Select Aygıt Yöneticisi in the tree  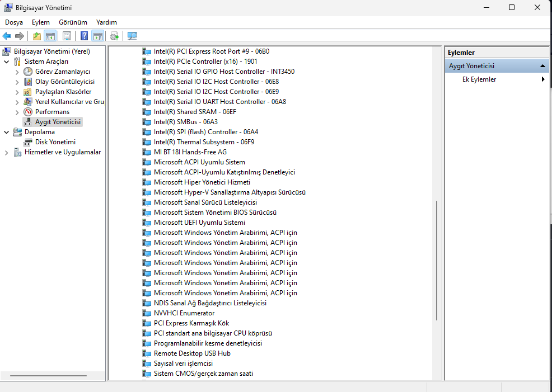pyautogui.click(x=58, y=122)
